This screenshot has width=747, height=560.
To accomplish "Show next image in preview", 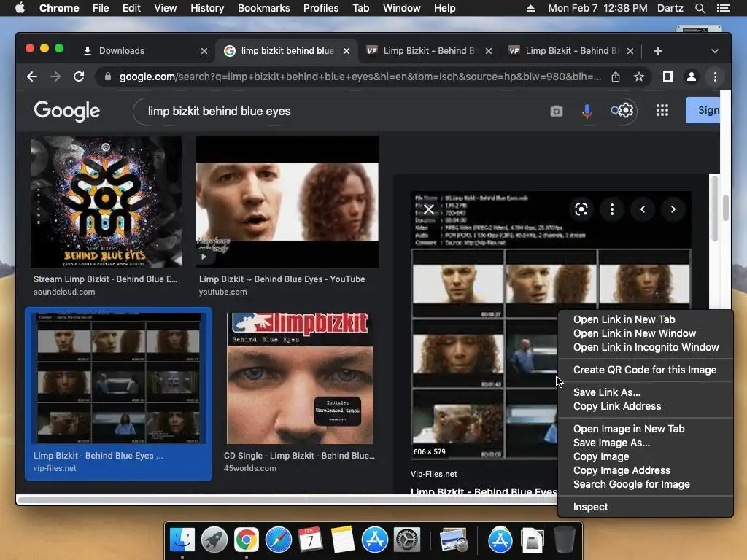I will 673,209.
